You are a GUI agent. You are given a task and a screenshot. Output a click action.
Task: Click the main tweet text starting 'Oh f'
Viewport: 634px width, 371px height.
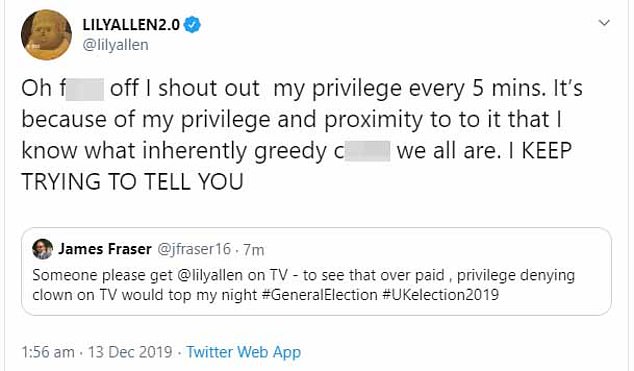(x=302, y=135)
